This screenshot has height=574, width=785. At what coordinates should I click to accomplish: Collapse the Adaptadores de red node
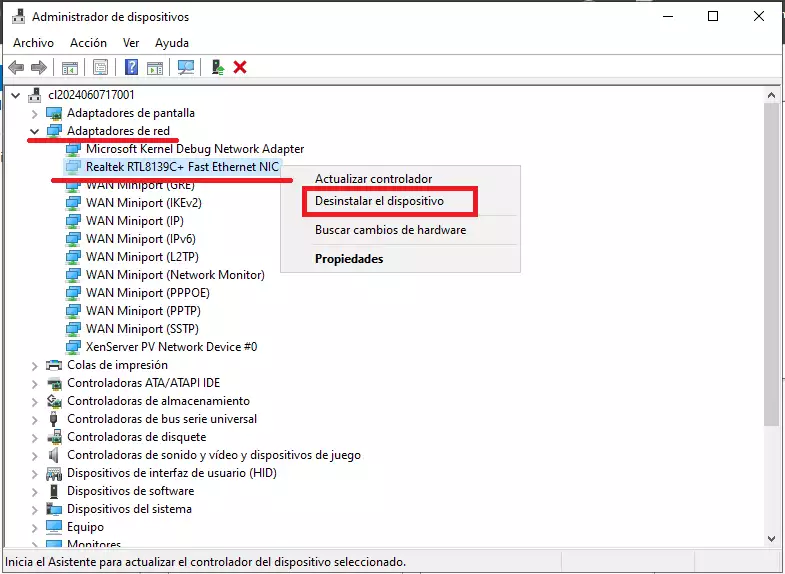click(x=35, y=131)
